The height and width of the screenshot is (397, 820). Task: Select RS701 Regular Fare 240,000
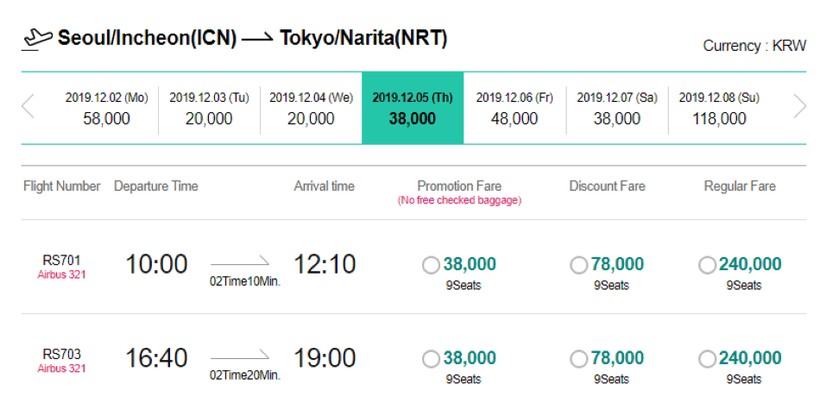(707, 265)
